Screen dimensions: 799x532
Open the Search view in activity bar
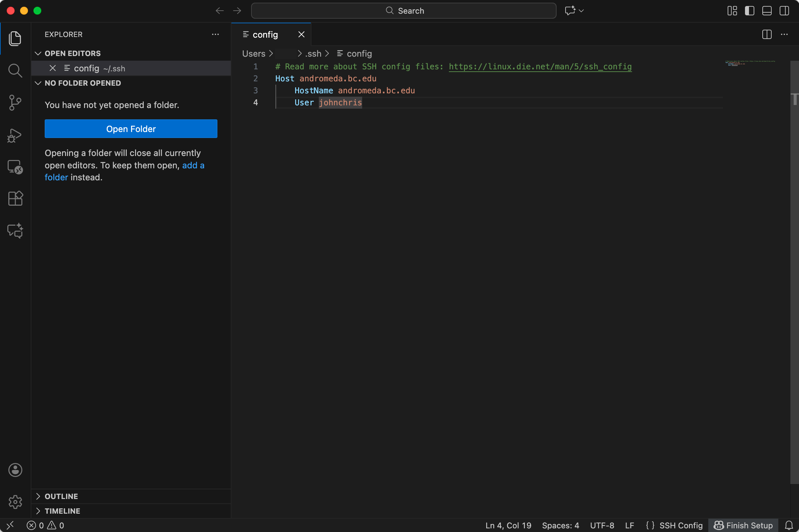[15, 71]
